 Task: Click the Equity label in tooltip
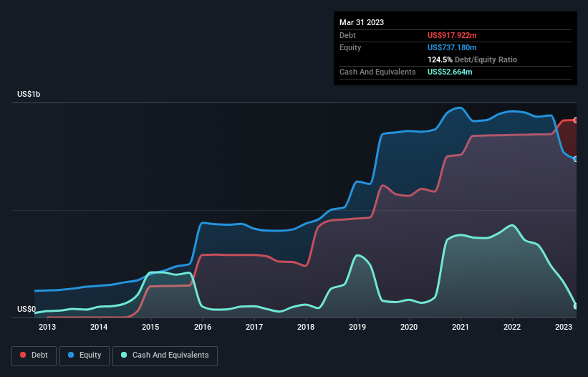coord(350,47)
